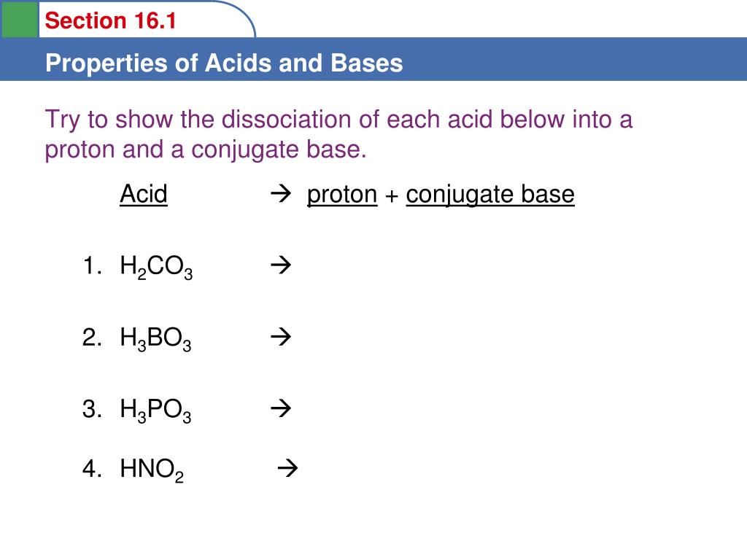
Task: Click the arrow after H3PO3
Action: pos(281,408)
